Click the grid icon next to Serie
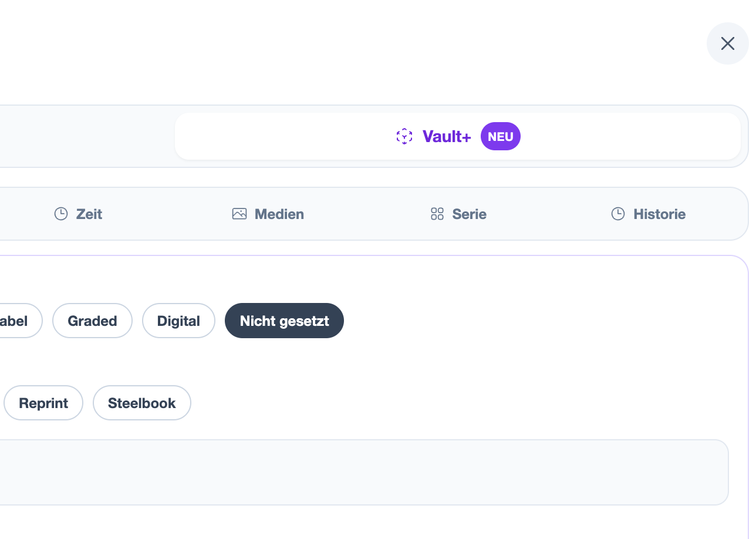Screen dimensions: 756x539 point(437,214)
